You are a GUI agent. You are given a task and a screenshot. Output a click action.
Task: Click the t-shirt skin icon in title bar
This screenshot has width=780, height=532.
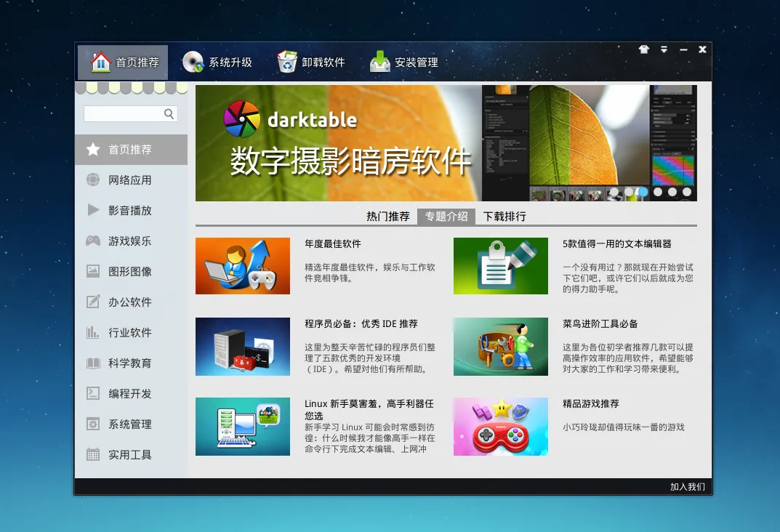(x=643, y=49)
